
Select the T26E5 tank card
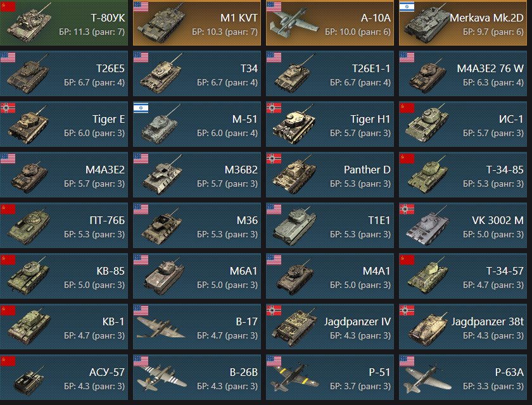[64, 73]
